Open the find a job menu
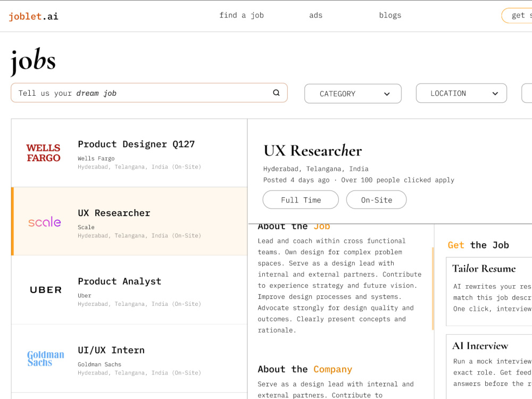The width and height of the screenshot is (532, 399). [241, 15]
